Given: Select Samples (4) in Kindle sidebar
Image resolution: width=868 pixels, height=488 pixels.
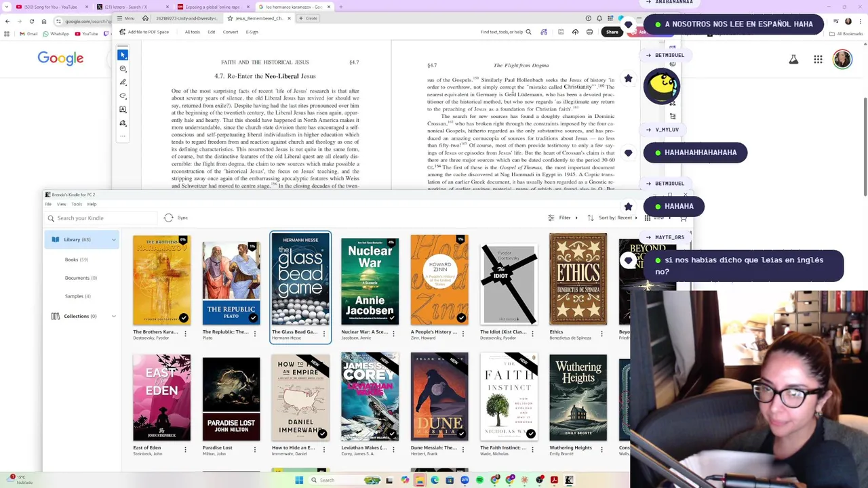Looking at the screenshot, I should tap(78, 296).
